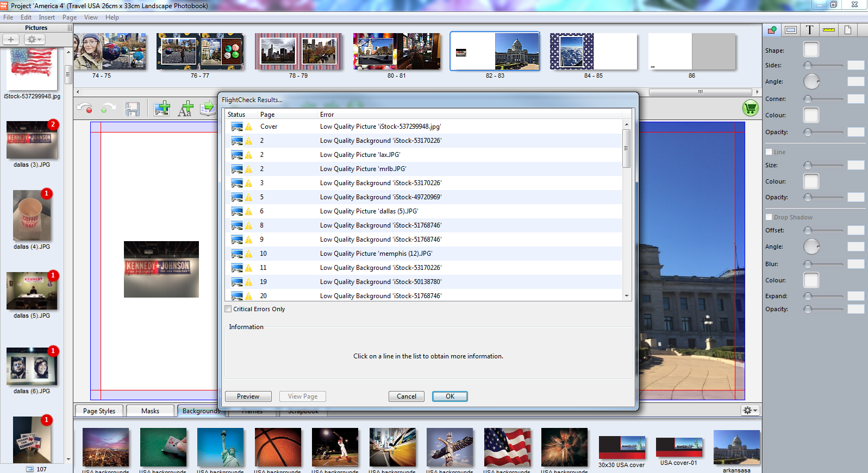The width and height of the screenshot is (868, 473).
Task: Click the shape Colour swatch
Action: pos(811,115)
